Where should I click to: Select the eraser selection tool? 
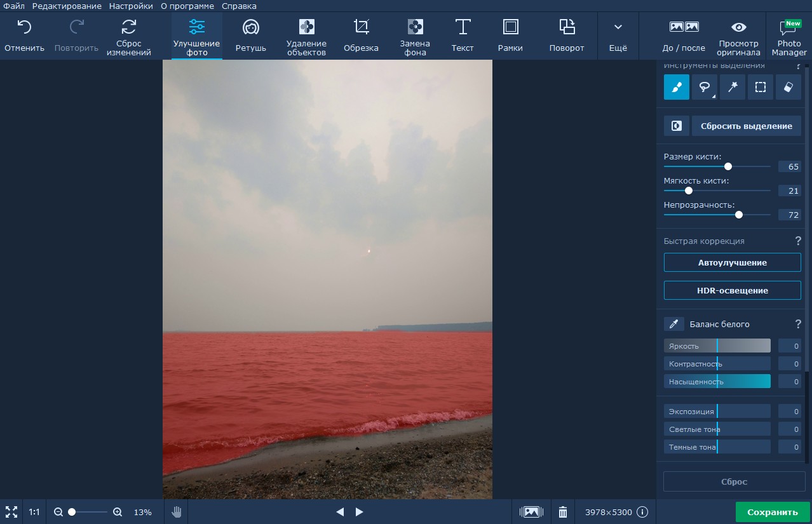788,87
